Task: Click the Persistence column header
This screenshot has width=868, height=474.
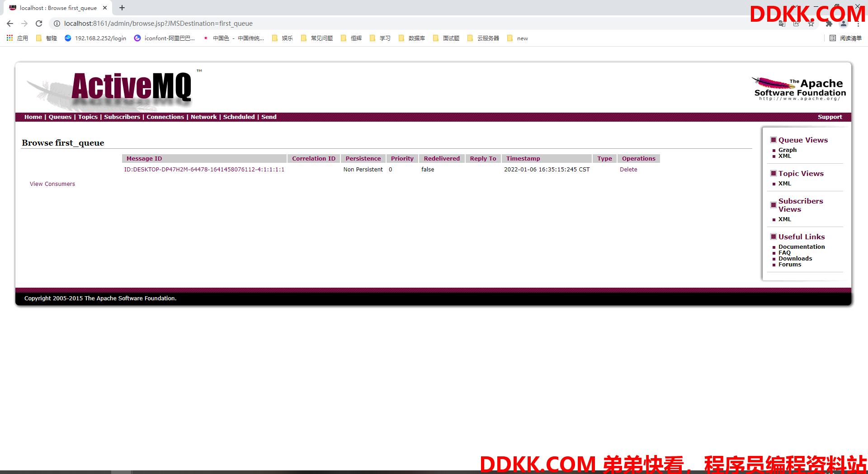Action: (363, 158)
